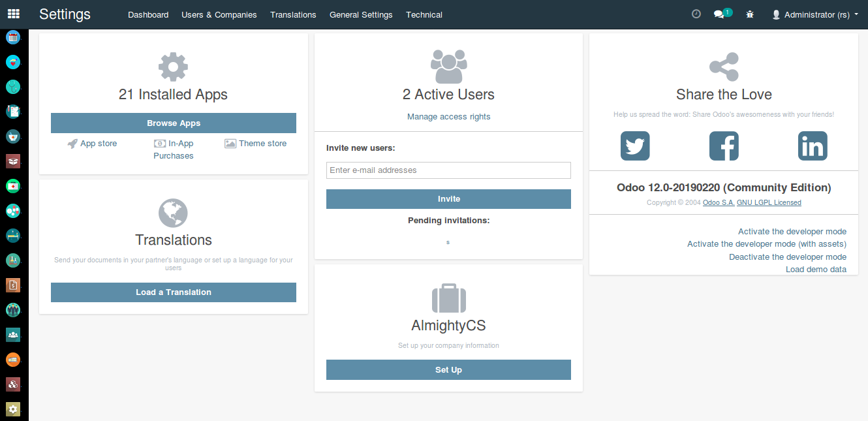Click the Browse Apps button
This screenshot has height=421, width=868.
[x=174, y=123]
